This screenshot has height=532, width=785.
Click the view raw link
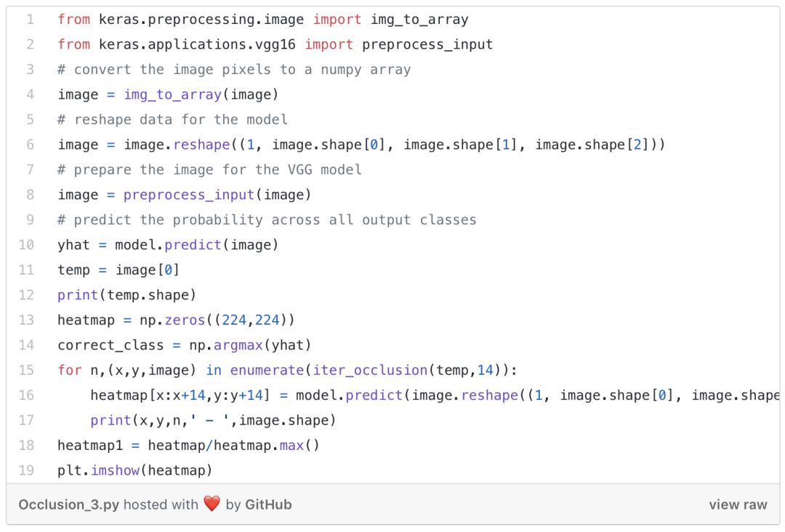point(738,504)
